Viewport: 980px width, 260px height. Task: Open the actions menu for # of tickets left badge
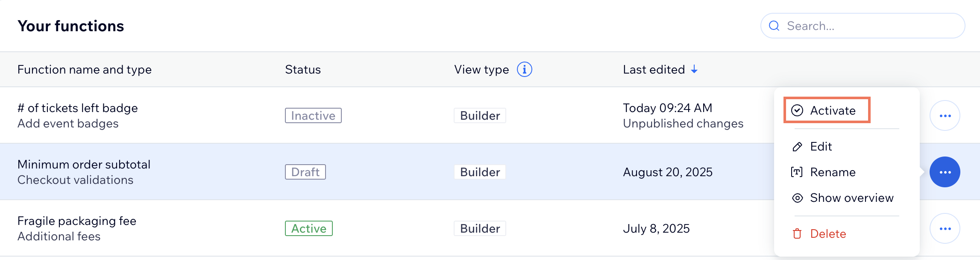tap(944, 115)
